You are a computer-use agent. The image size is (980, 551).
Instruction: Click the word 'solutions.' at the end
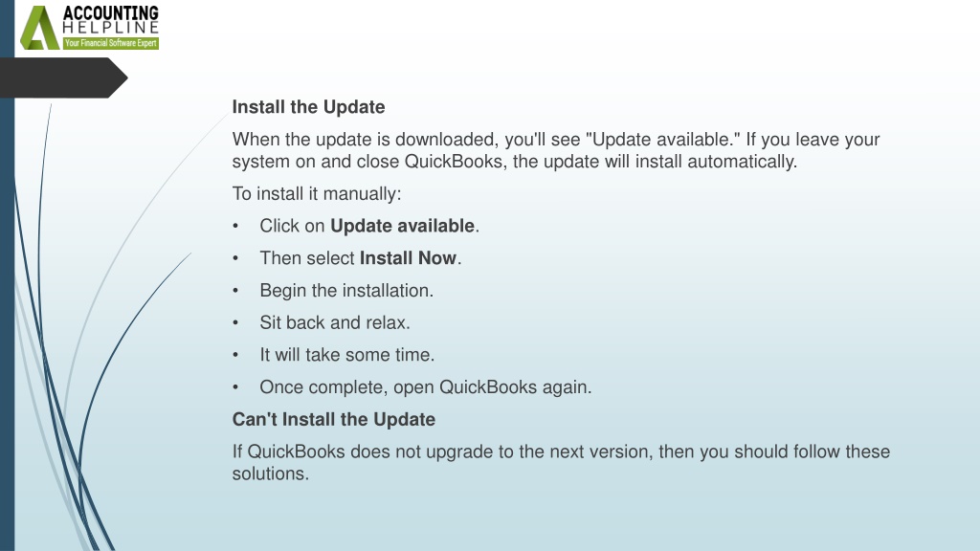pyautogui.click(x=271, y=474)
